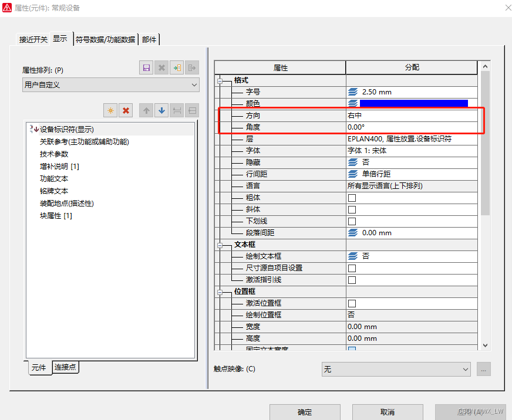Image resolution: width=512 pixels, height=420 pixels.
Task: Click the 方向 value 右中
Action: [x=412, y=116]
